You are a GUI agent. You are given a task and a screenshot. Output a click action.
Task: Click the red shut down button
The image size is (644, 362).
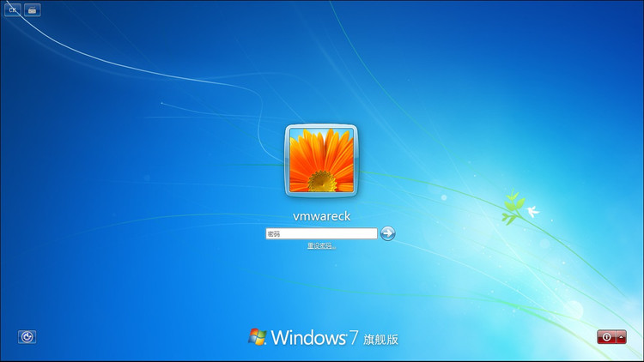[x=606, y=337]
